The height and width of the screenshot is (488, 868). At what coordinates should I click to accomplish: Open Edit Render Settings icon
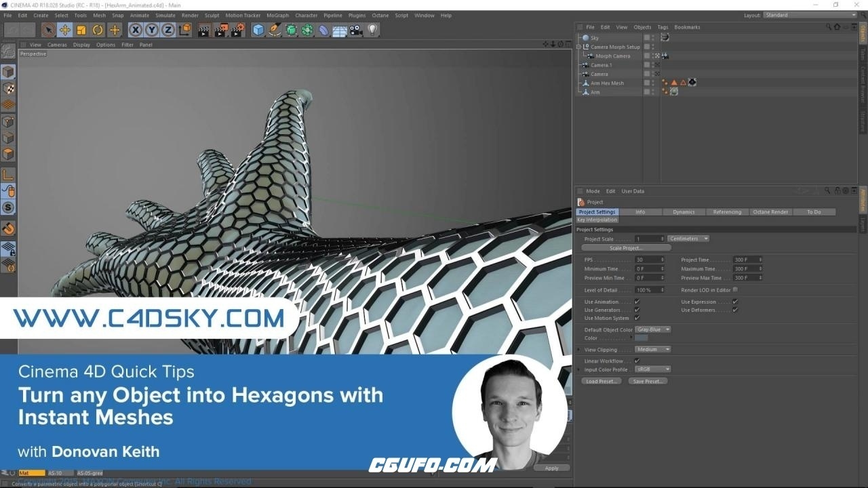coord(237,30)
